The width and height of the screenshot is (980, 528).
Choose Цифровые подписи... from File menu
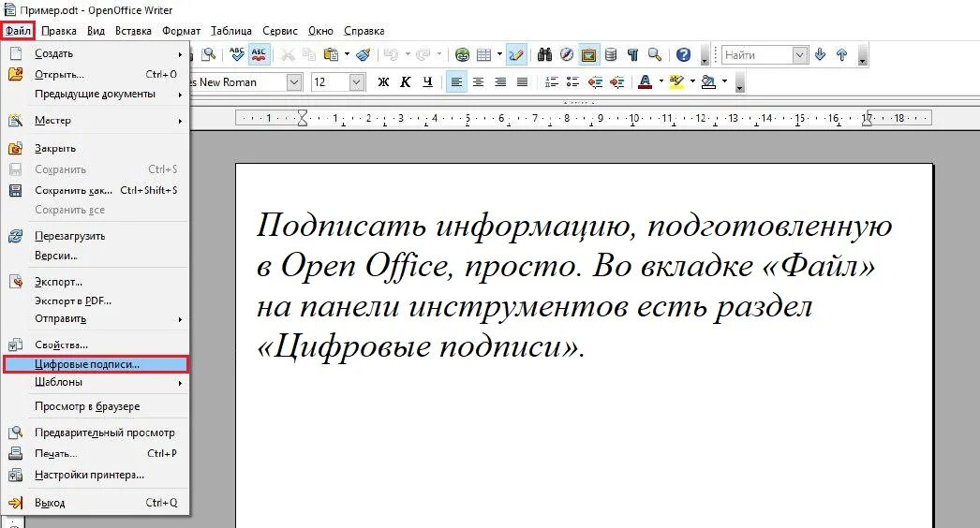point(96,364)
